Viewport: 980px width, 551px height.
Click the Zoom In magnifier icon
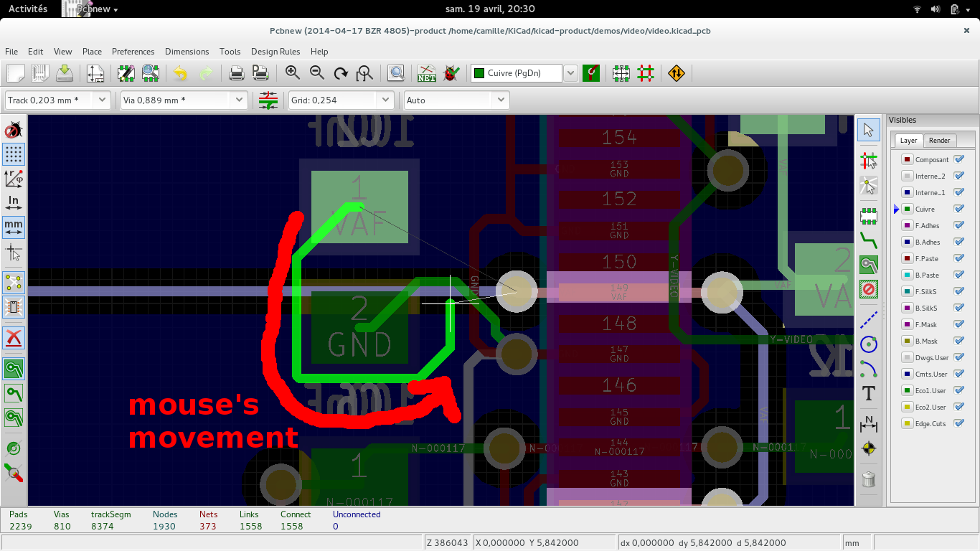292,72
